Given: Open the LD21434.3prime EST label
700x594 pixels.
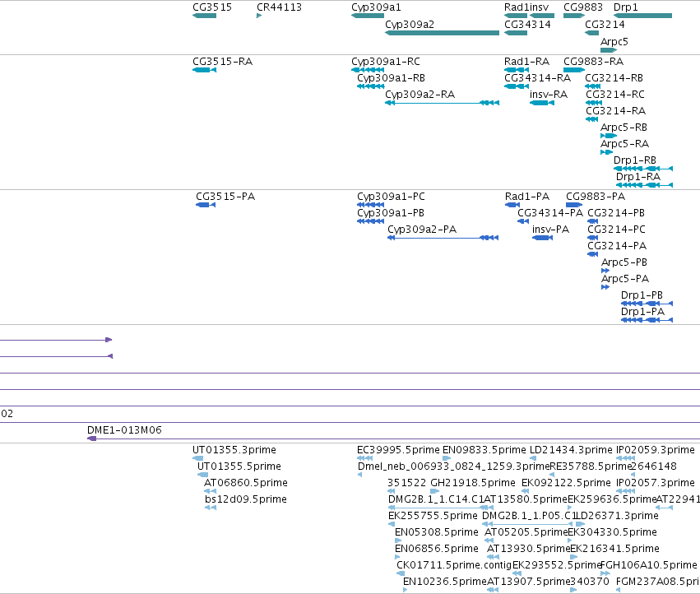Looking at the screenshot, I should click(571, 450).
